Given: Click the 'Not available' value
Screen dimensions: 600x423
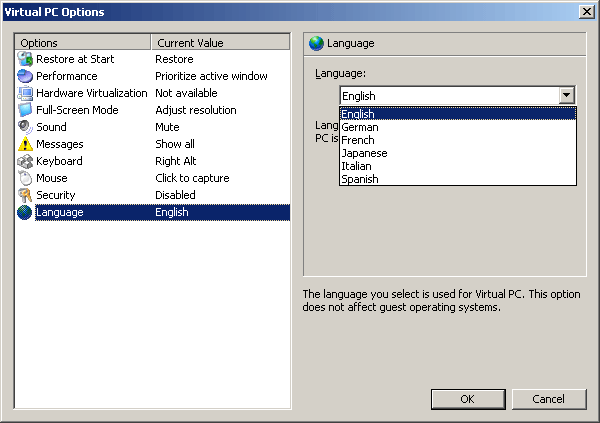Looking at the screenshot, I should [186, 93].
